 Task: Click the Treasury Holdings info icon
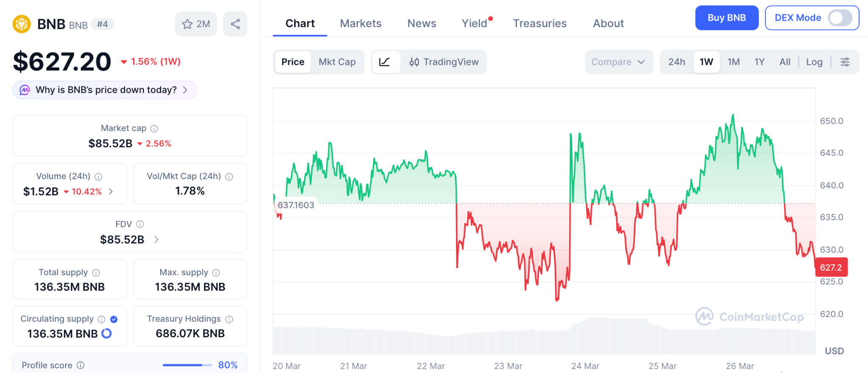pos(229,319)
